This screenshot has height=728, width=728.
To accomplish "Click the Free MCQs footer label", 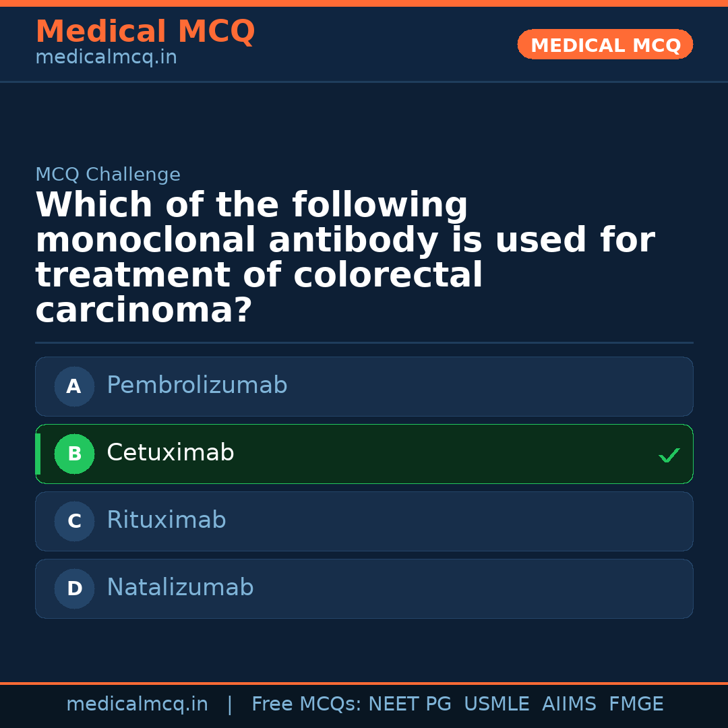I will [x=307, y=704].
